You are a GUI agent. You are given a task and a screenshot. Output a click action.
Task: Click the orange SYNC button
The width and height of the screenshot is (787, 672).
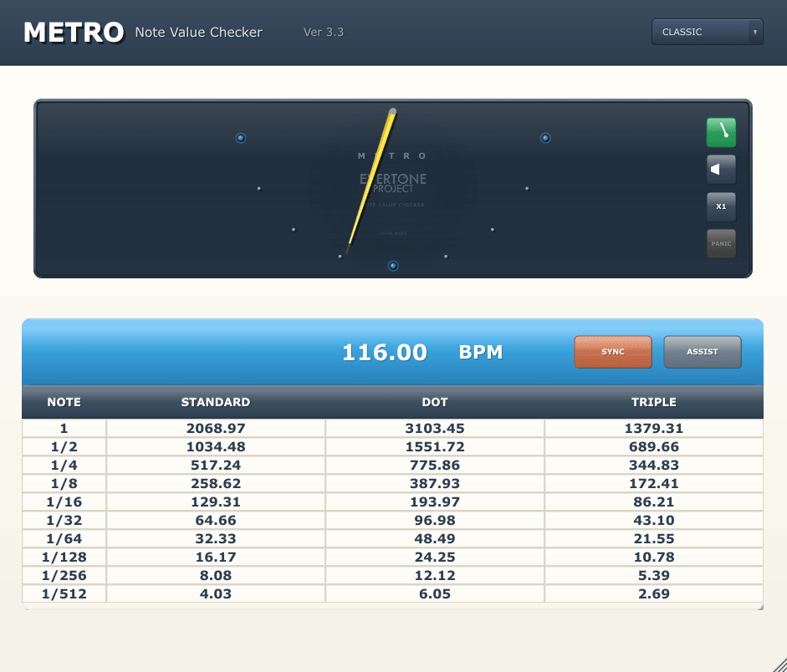[x=612, y=352]
